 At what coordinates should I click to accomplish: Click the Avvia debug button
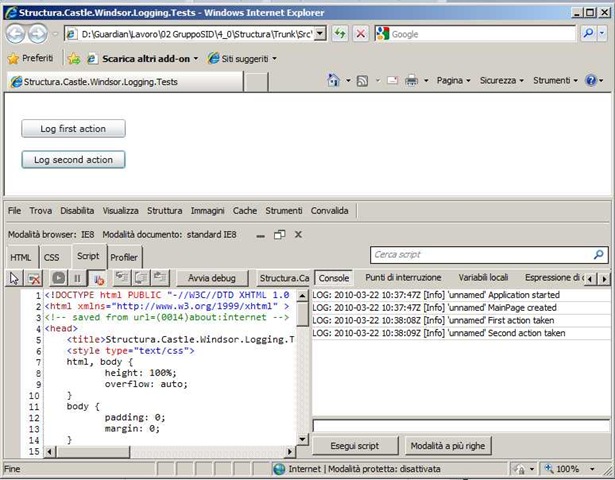click(212, 278)
